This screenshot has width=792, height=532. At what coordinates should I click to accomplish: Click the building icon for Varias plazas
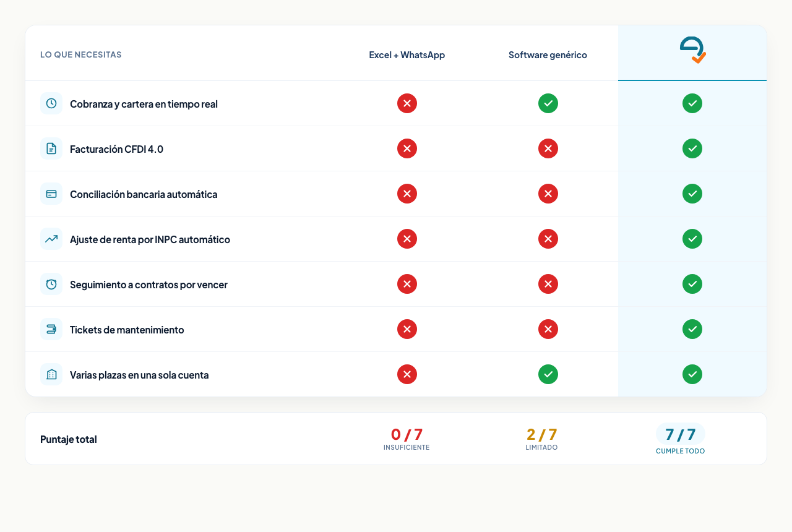(x=51, y=374)
